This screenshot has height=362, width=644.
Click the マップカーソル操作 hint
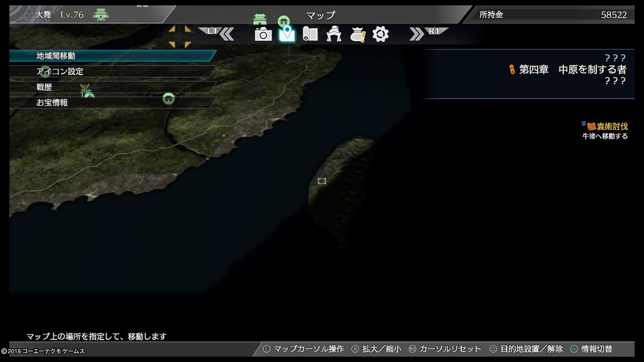point(309,349)
